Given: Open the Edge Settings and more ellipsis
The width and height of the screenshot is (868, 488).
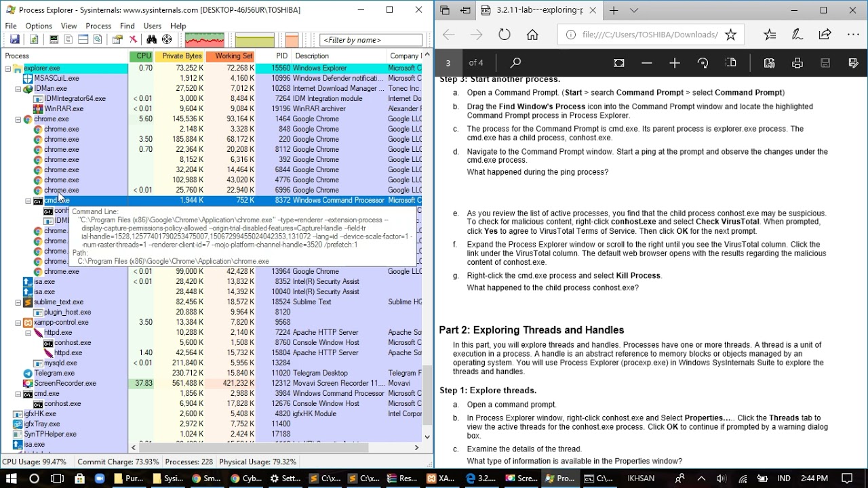Looking at the screenshot, I should [853, 35].
